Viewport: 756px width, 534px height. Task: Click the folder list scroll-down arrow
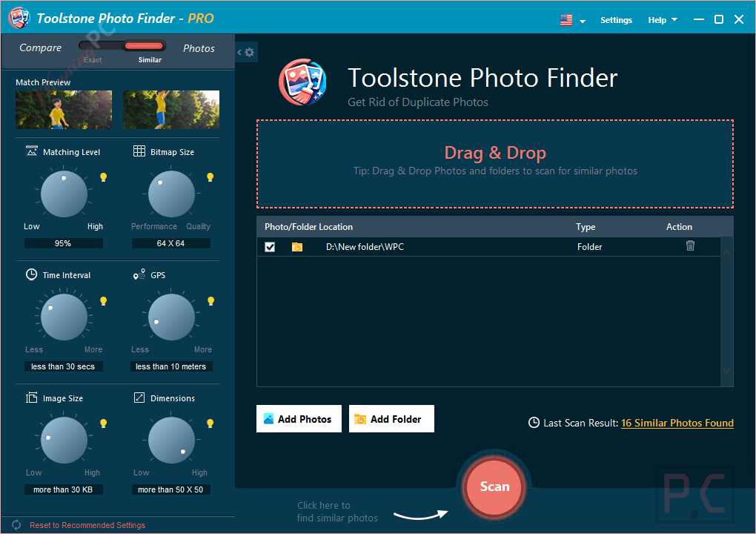coord(726,371)
